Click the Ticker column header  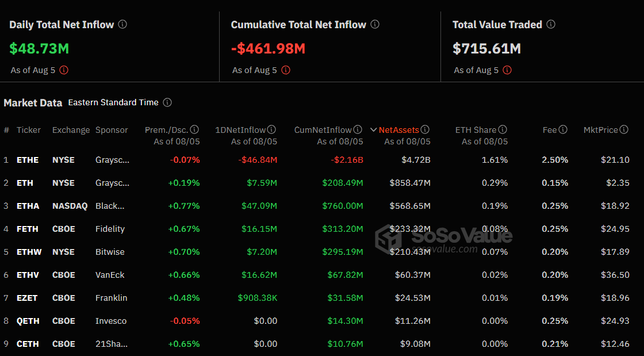coord(29,130)
